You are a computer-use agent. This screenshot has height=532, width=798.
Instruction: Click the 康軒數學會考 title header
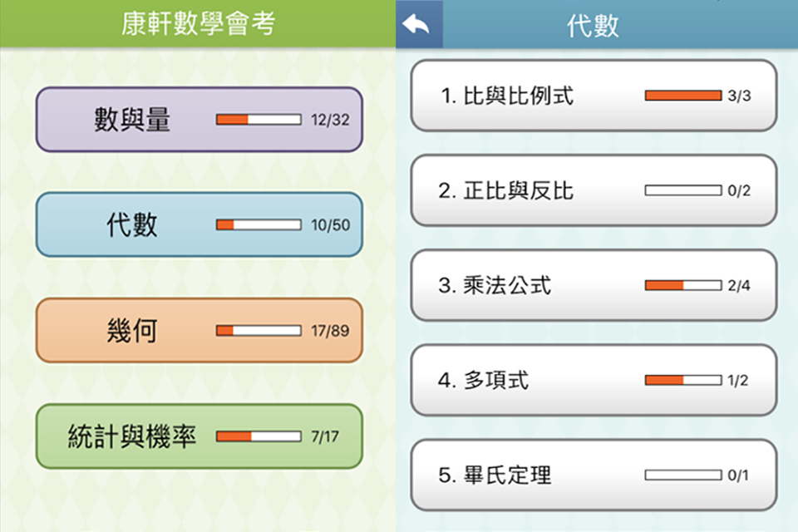tap(198, 24)
